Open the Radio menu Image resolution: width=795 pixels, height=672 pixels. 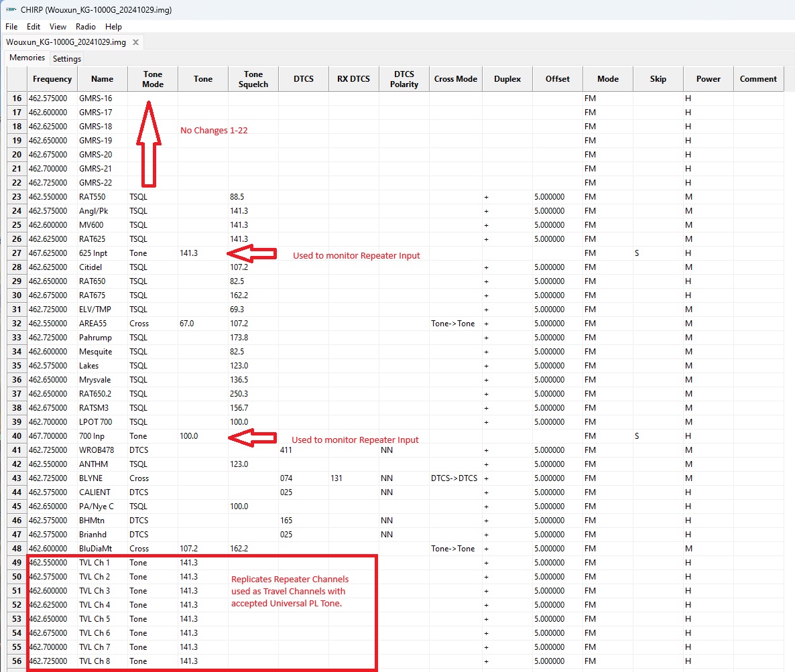[x=86, y=27]
